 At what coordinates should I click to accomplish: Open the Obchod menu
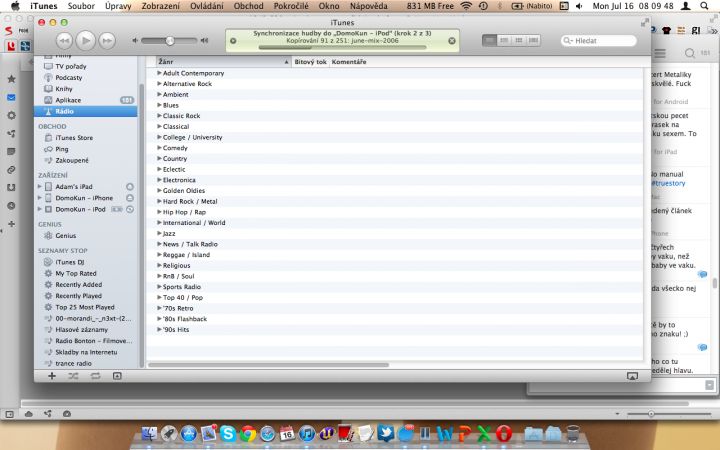[x=248, y=6]
